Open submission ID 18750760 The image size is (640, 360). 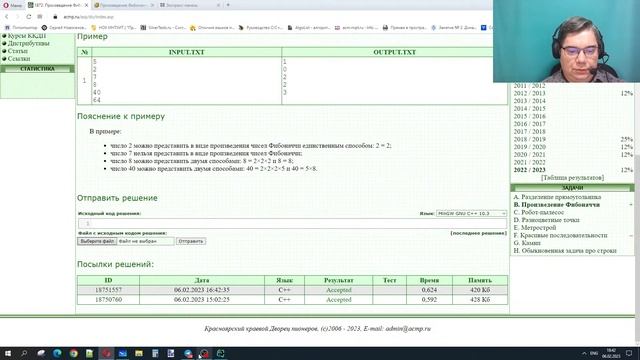108,300
